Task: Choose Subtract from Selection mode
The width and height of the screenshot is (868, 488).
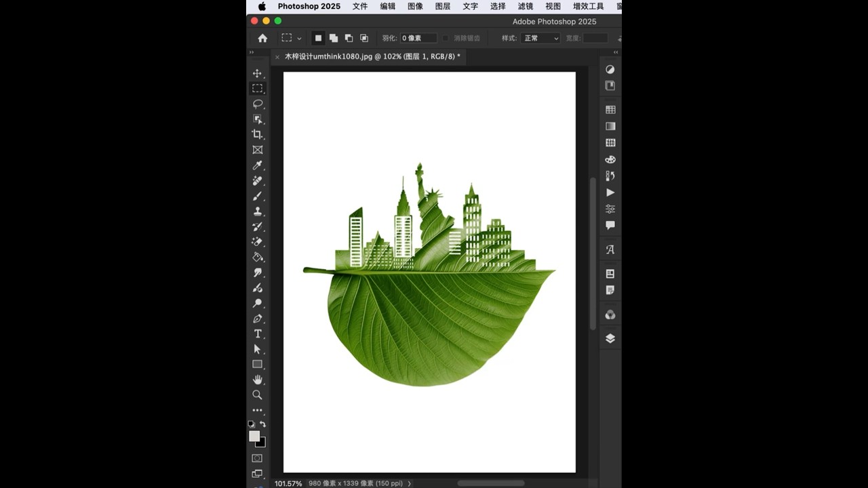Action: tap(349, 38)
